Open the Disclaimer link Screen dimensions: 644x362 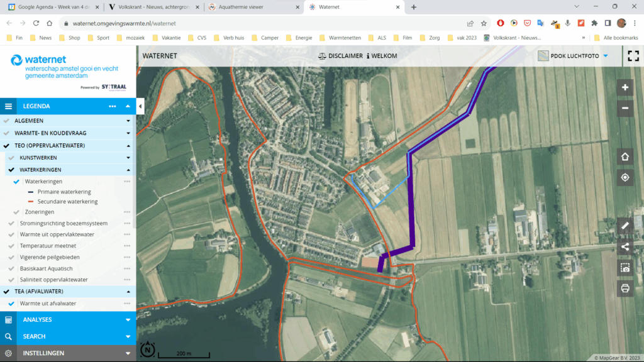[x=340, y=56]
